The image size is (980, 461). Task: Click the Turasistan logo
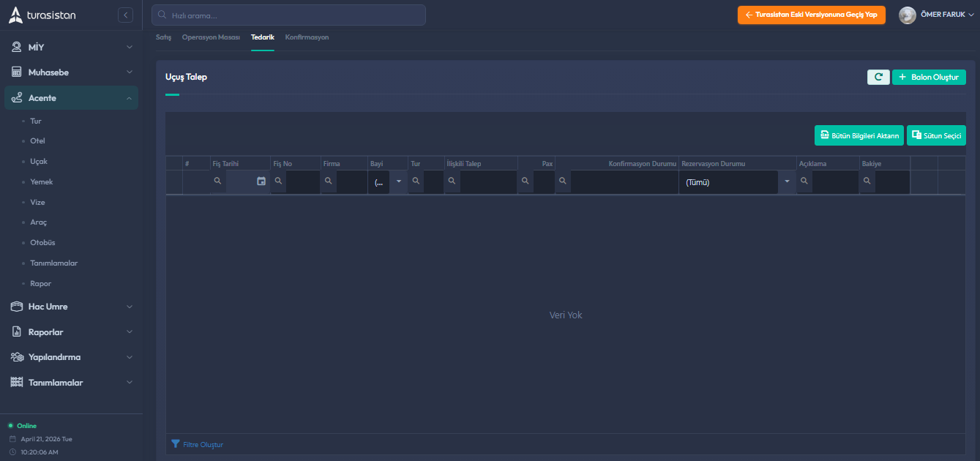[42, 15]
